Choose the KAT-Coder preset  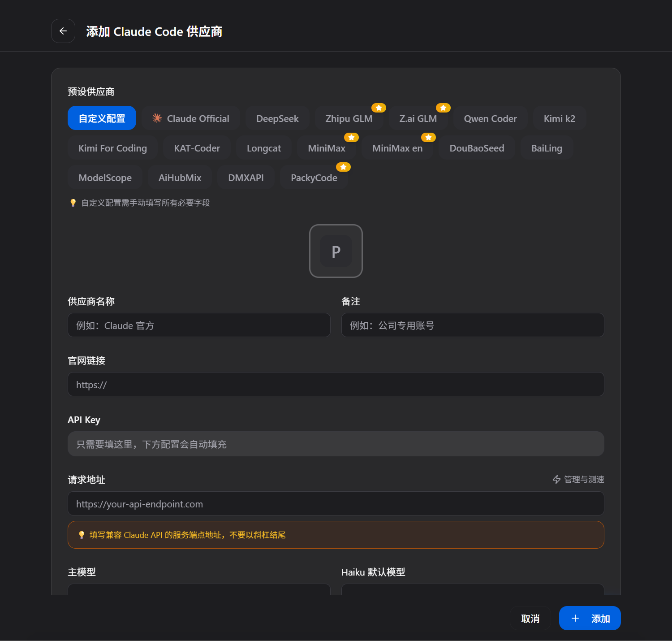click(197, 148)
